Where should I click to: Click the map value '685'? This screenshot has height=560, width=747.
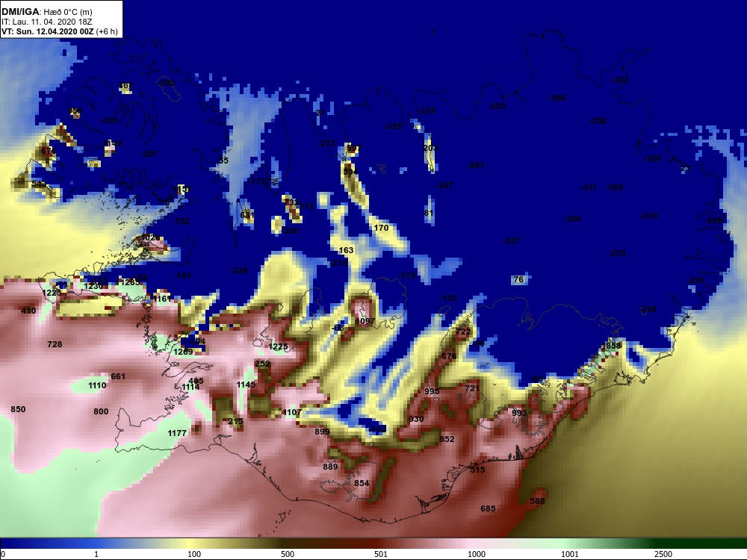(x=488, y=508)
